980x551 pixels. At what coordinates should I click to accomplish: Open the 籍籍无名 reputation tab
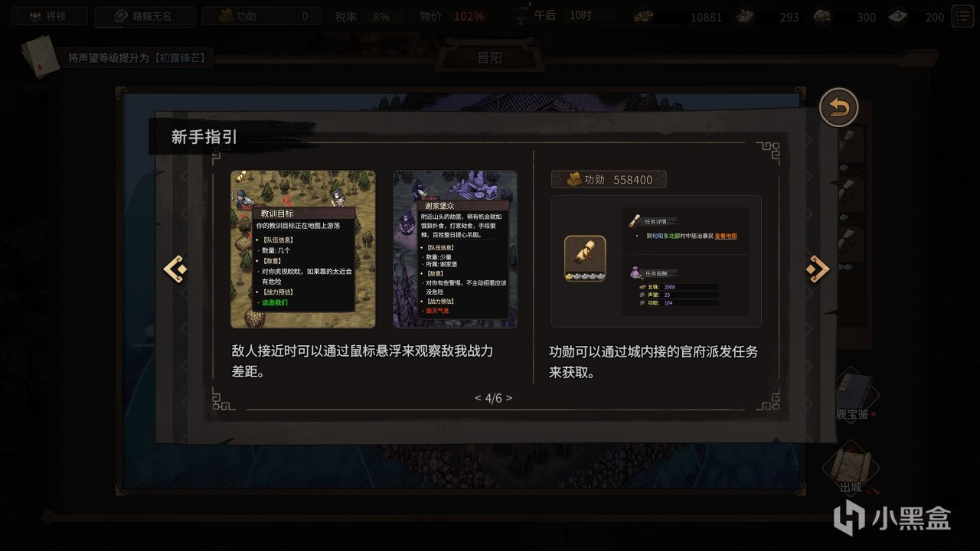pyautogui.click(x=145, y=16)
